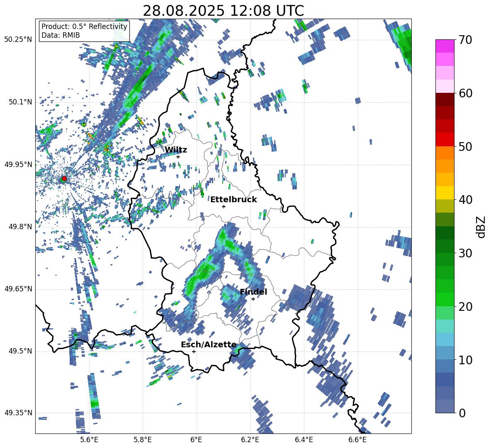Click the 40 colorbar tick label
Viewport: 491px width, 448px height.
pyautogui.click(x=465, y=200)
